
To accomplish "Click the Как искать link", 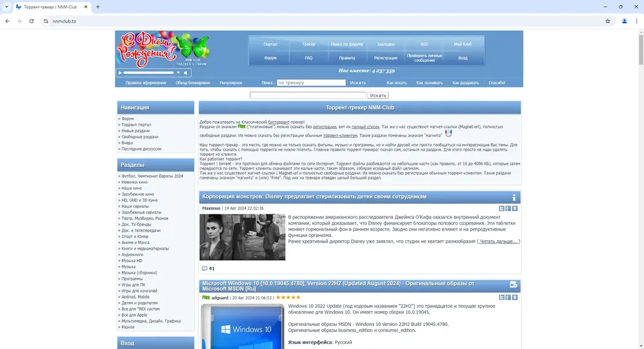I will pyautogui.click(x=397, y=82).
